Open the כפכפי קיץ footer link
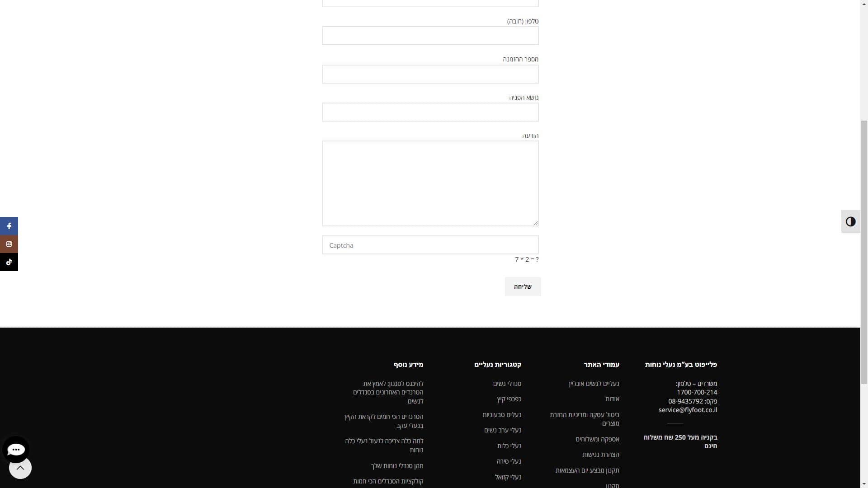 click(x=509, y=399)
